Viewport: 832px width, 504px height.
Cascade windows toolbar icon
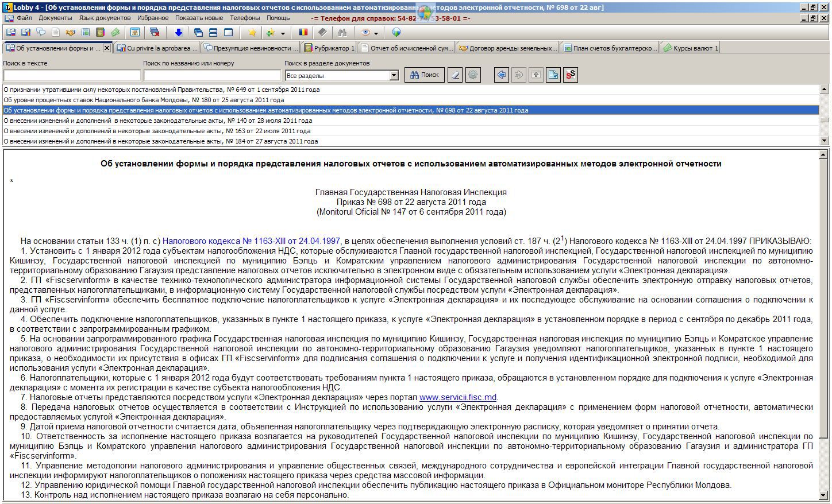pos(198,33)
